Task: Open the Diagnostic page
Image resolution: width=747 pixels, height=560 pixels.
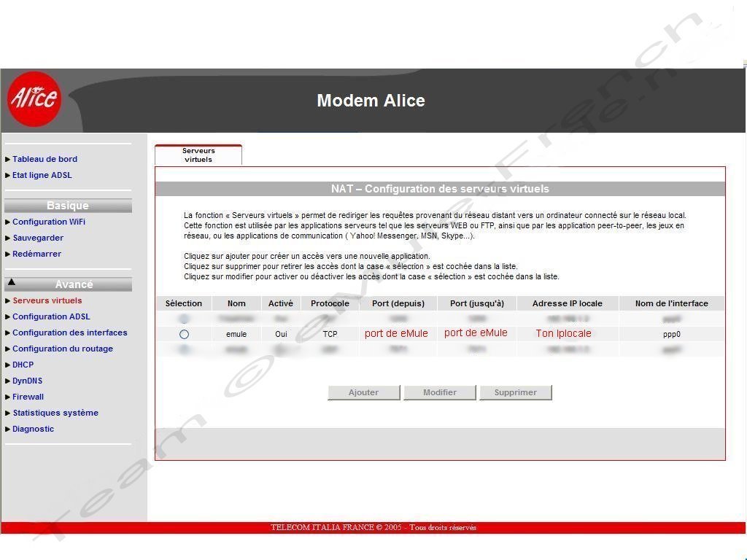Action: pyautogui.click(x=33, y=429)
